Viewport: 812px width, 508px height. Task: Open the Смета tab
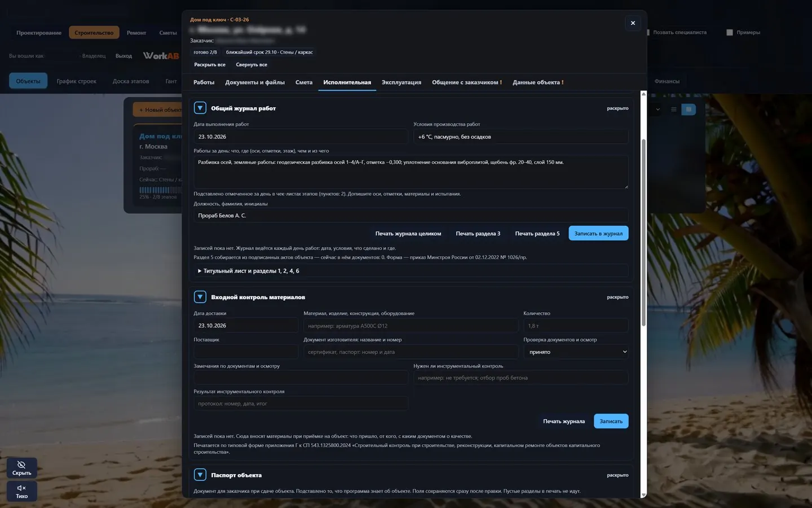pos(304,82)
